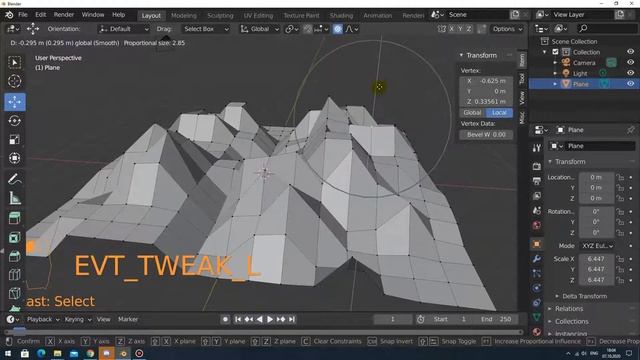The width and height of the screenshot is (640, 360).
Task: Jump to the end frame button
Action: pyautogui.click(x=292, y=319)
